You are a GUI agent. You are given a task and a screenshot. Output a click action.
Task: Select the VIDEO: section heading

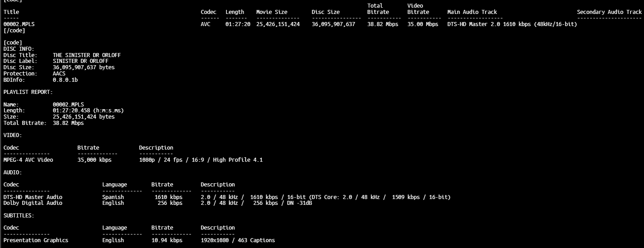pos(13,135)
